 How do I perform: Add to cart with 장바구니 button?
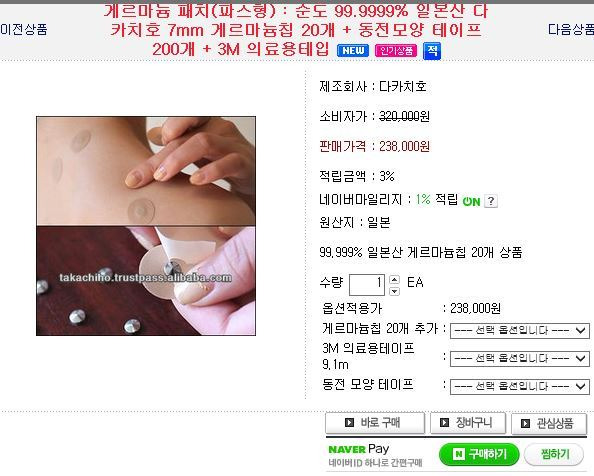468,423
